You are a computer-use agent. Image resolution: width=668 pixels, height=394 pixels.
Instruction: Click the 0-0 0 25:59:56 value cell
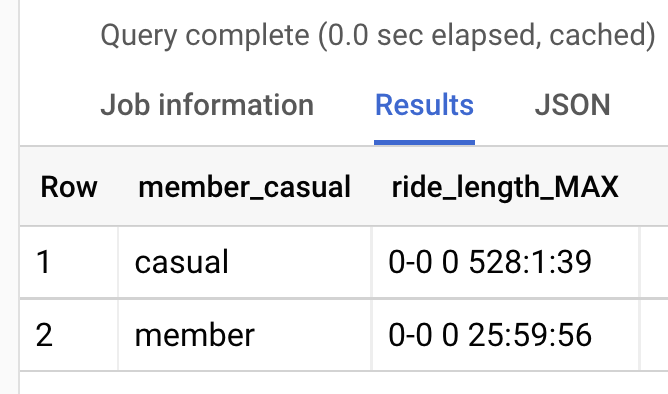pyautogui.click(x=506, y=335)
